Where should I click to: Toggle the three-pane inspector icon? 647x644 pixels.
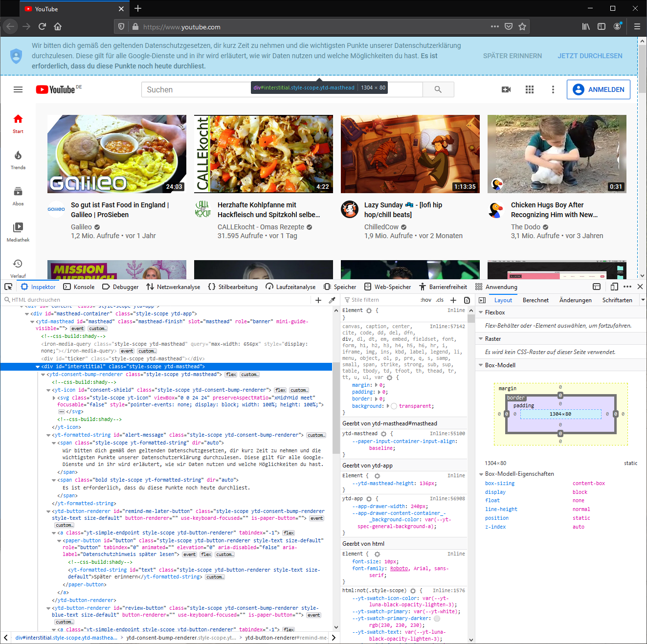point(482,300)
